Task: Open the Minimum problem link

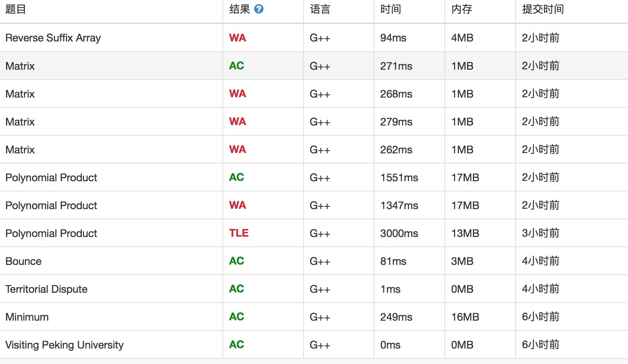Action: pos(27,317)
